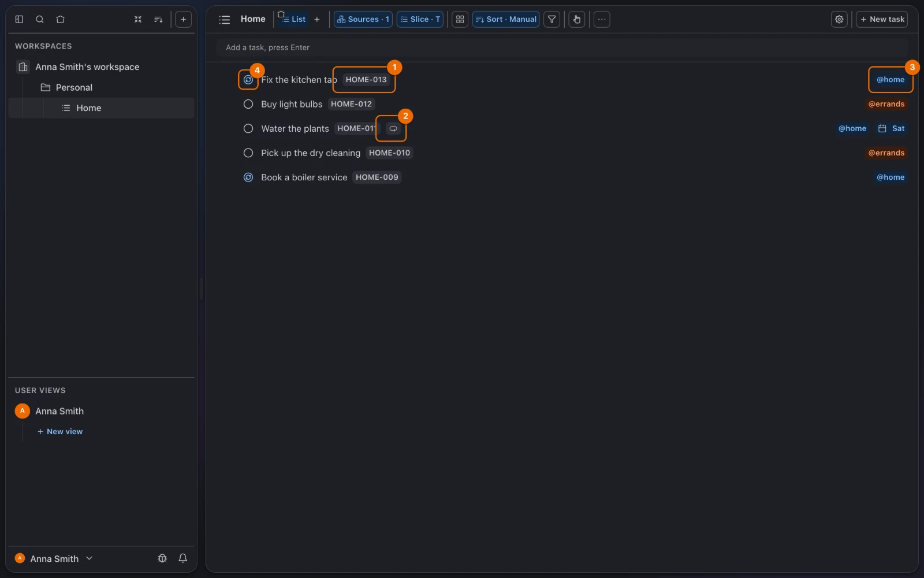This screenshot has width=924, height=578.
Task: Open the Slice · T dropdown
Action: (x=420, y=19)
